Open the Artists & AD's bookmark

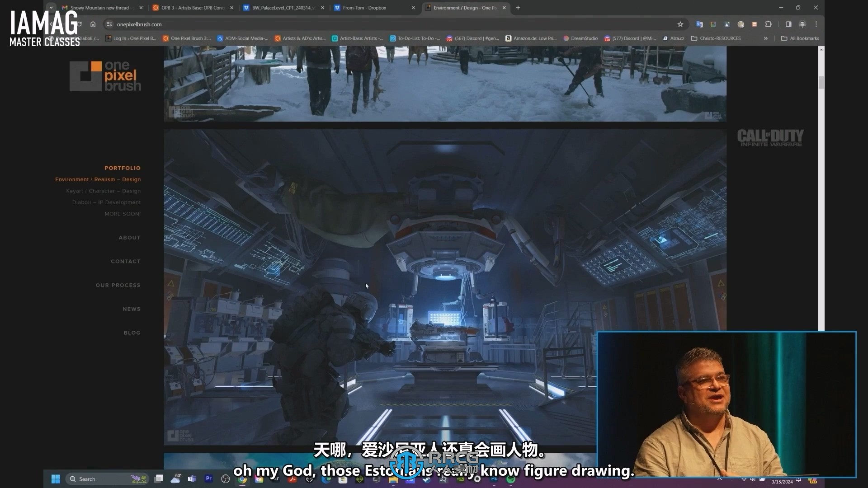pos(300,38)
